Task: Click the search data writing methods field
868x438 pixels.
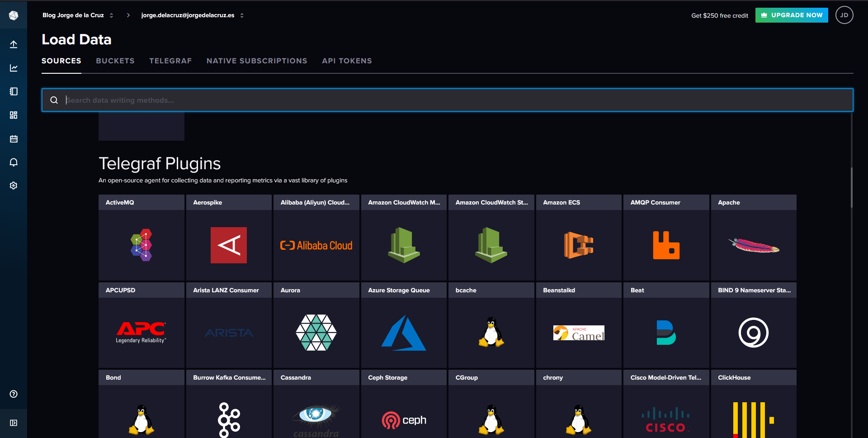Action: (x=448, y=100)
